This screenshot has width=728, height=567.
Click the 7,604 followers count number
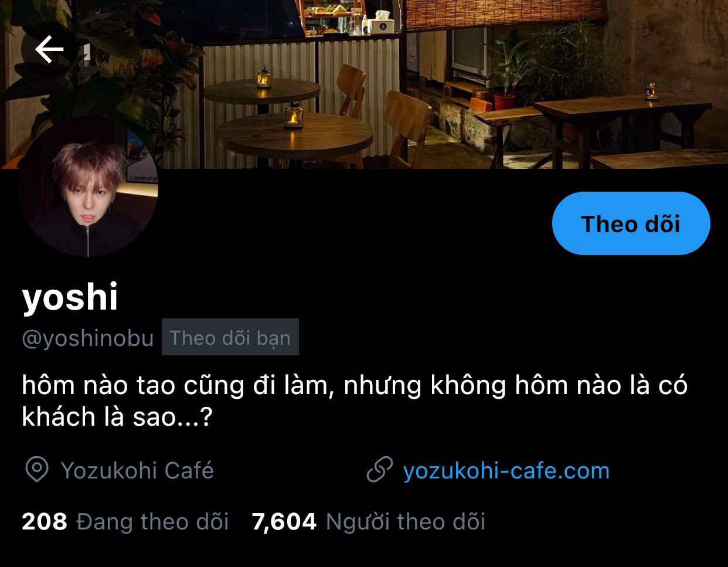(284, 521)
